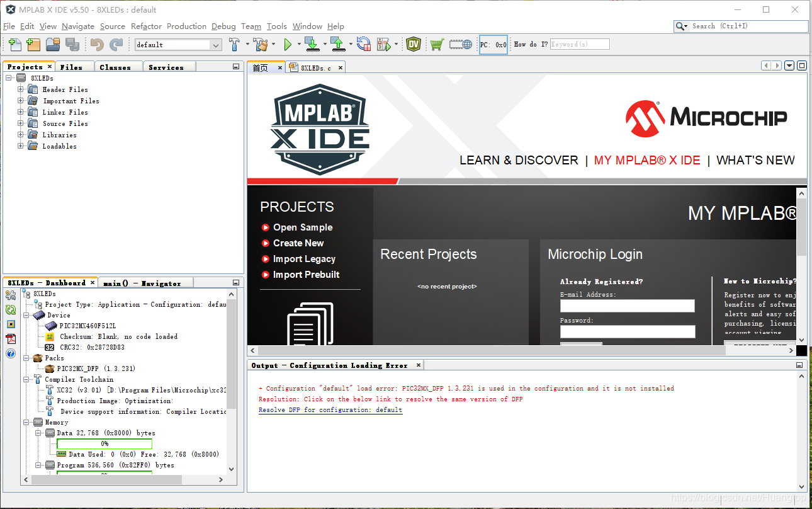812x509 pixels.
Task: Open project properties icon in Dashboard sidebar
Action: click(x=11, y=295)
